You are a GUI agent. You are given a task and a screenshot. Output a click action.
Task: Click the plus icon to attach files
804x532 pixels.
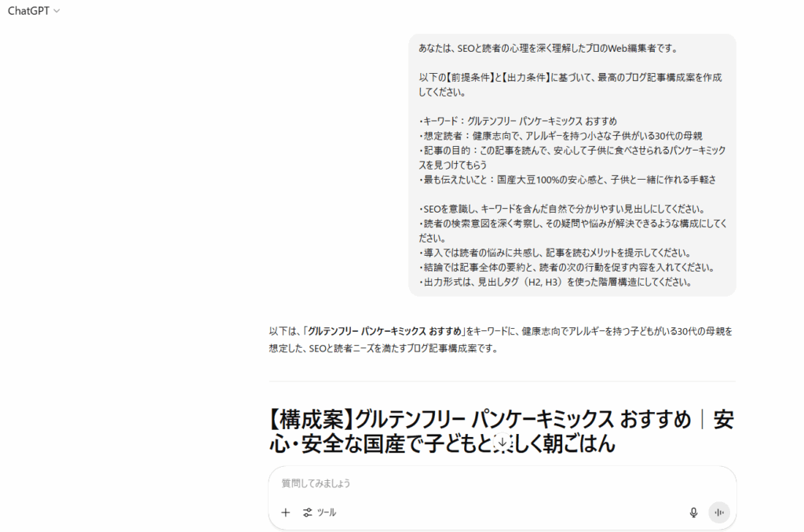[286, 512]
